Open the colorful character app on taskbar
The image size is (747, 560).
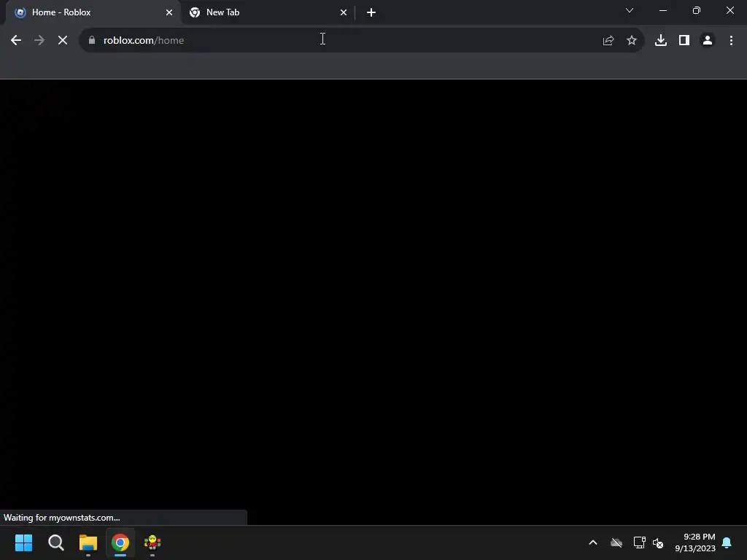pyautogui.click(x=152, y=542)
